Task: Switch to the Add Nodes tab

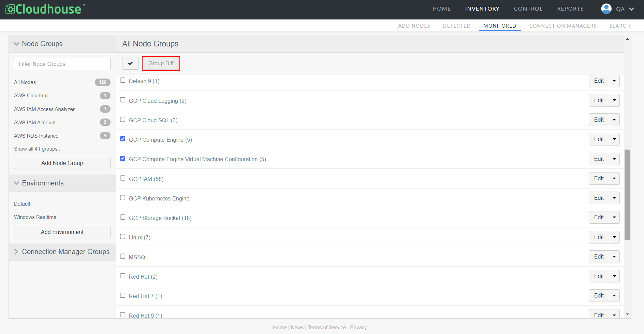Action: tap(414, 26)
